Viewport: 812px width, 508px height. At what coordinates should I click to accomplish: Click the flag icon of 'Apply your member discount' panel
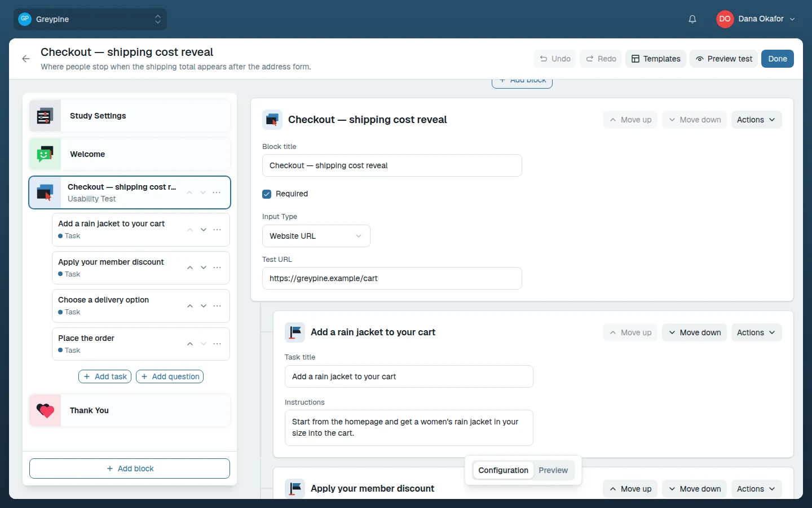[295, 489]
